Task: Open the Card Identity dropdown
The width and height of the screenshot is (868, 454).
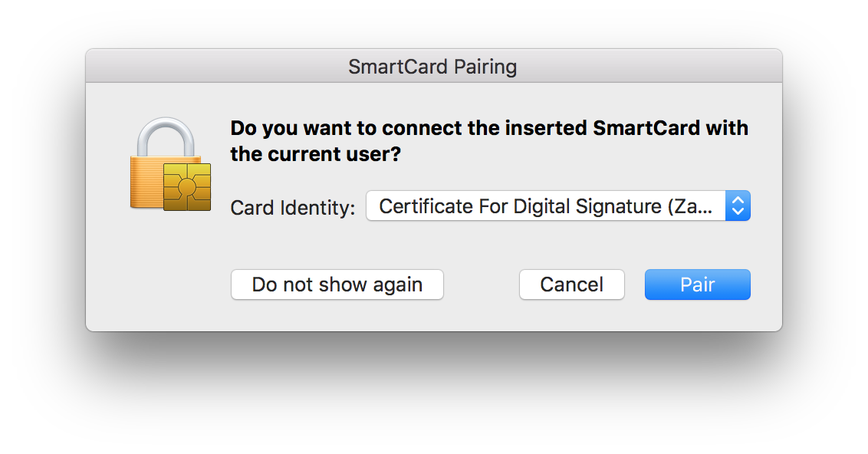Action: (x=558, y=206)
